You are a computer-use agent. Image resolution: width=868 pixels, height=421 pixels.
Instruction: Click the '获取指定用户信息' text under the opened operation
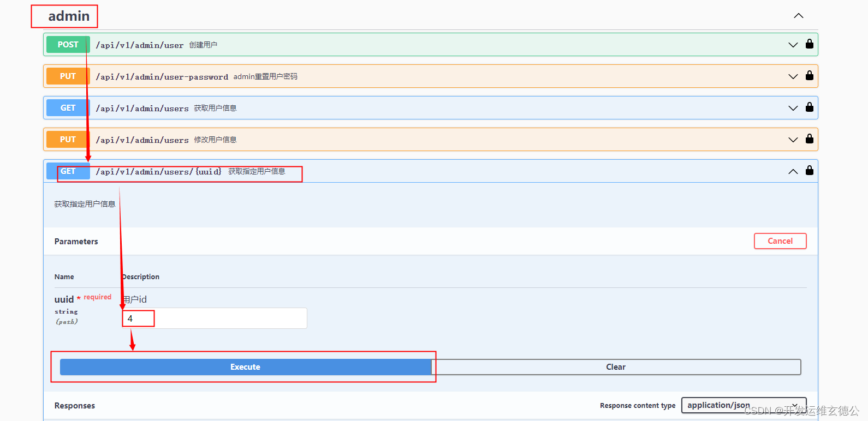pos(85,204)
